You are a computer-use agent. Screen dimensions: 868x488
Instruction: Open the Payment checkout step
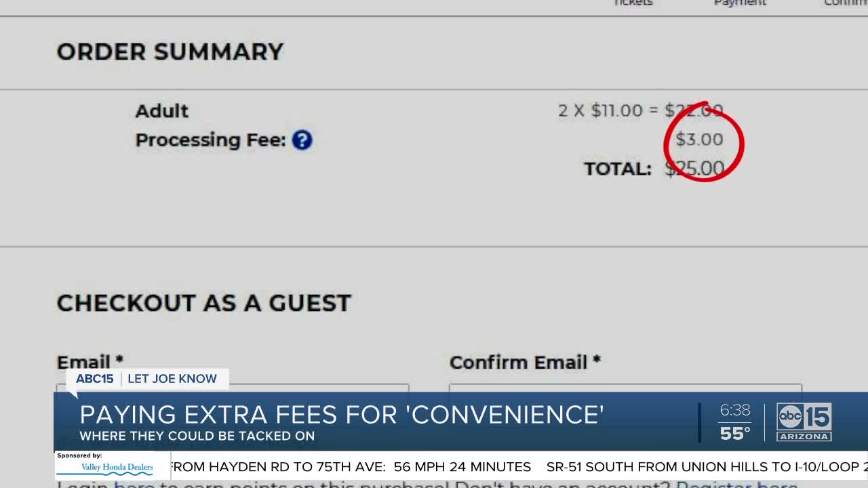coord(739,3)
